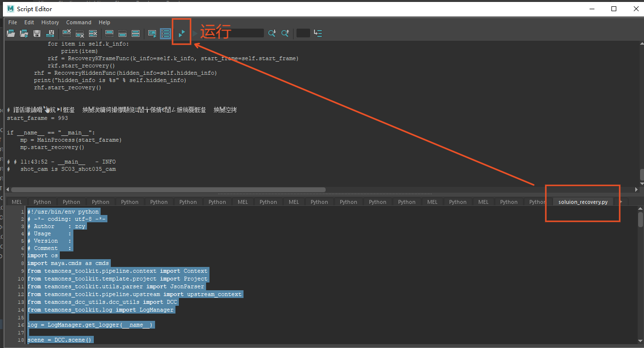Image resolution: width=644 pixels, height=348 pixels.
Task: Click the go to line number field
Action: (x=303, y=33)
